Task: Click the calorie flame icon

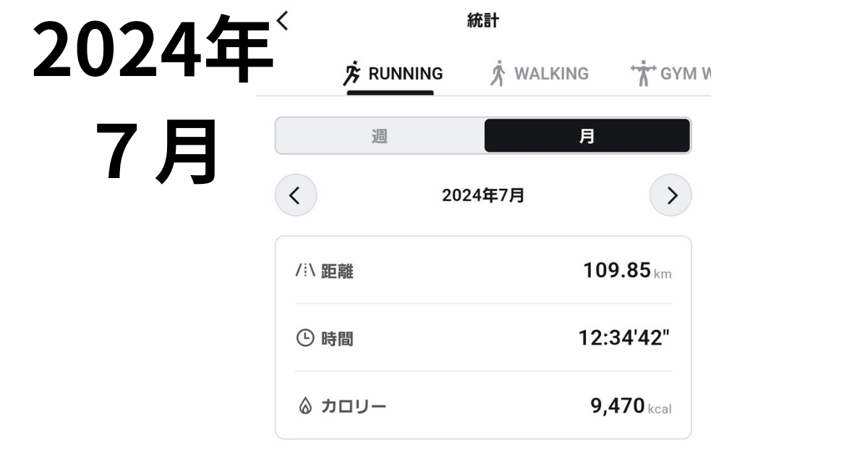Action: [305, 406]
